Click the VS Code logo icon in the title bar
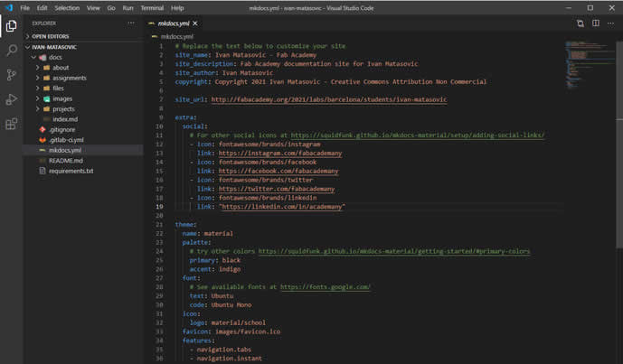 pyautogui.click(x=9, y=7)
